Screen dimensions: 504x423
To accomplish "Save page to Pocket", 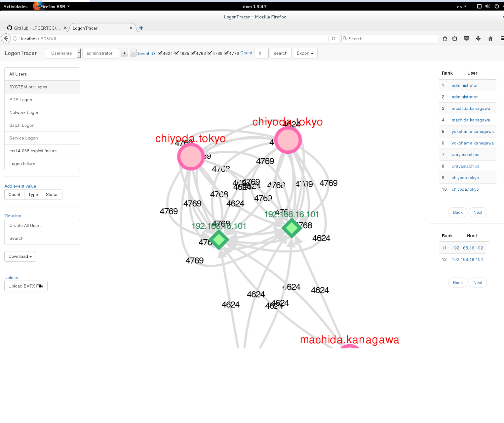I will 467,38.
